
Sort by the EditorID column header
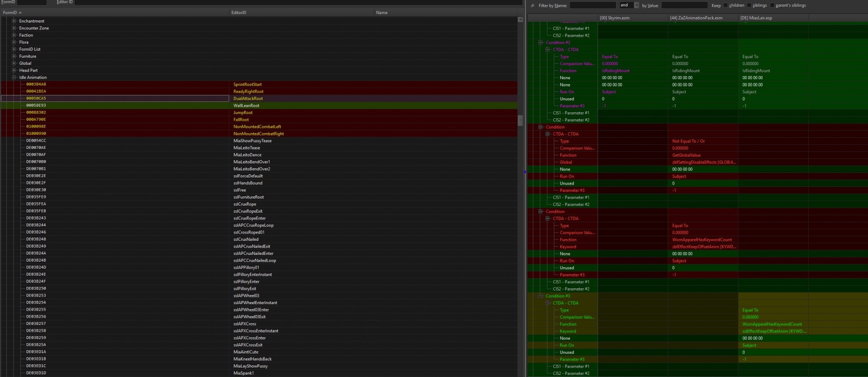(301, 13)
